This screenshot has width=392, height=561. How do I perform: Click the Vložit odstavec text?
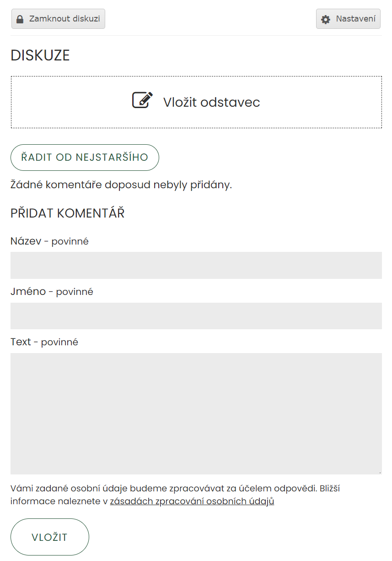pos(211,102)
